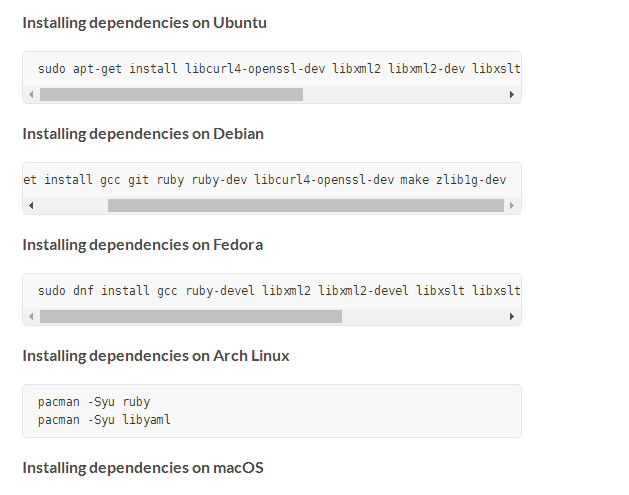Click 'Installing dependencies on macOS' heading

click(x=143, y=467)
